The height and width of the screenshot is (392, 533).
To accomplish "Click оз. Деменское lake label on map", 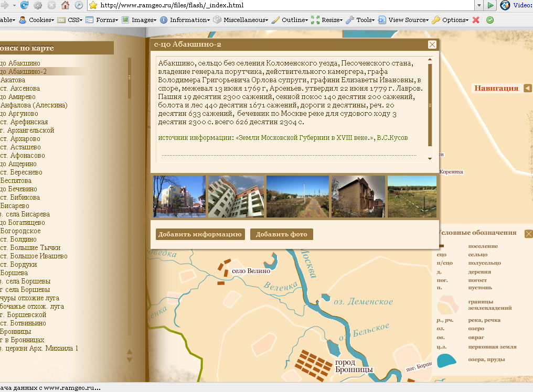I will 363,302.
